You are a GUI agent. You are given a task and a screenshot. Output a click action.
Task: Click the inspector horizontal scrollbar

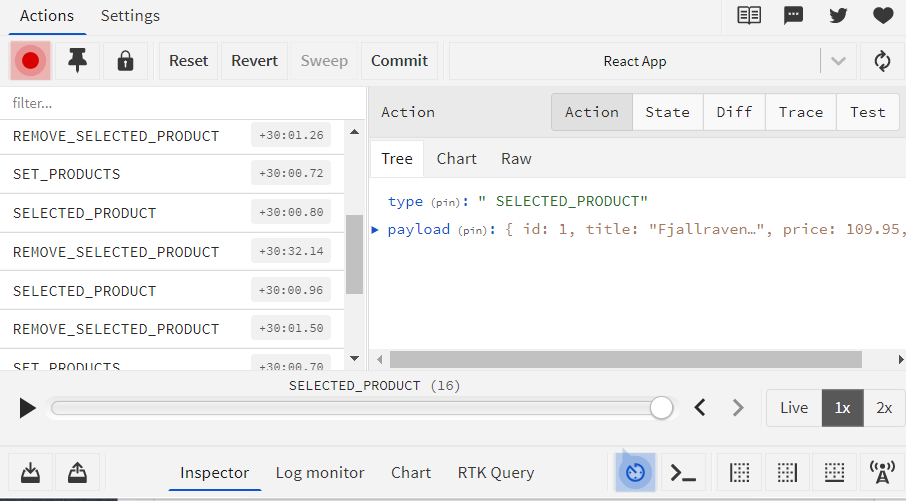coord(626,359)
